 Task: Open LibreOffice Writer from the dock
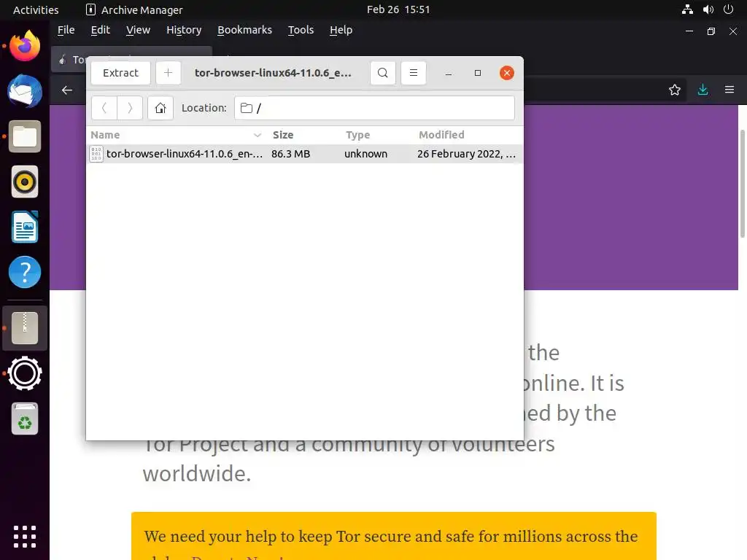tap(25, 227)
